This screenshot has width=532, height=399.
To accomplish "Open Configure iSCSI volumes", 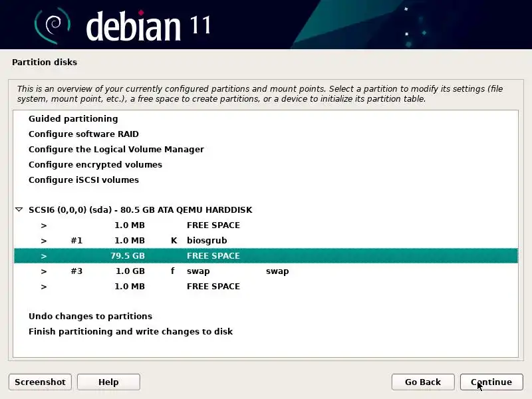I will [265, 180].
